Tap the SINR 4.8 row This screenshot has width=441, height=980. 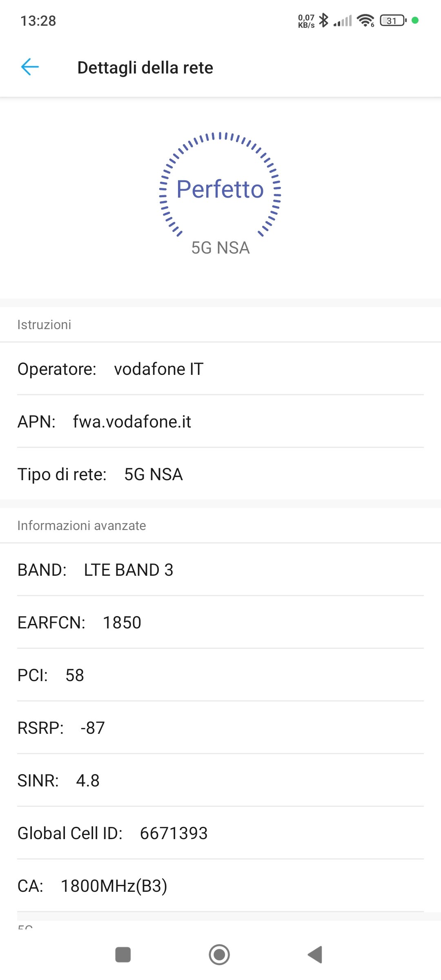[220, 781]
